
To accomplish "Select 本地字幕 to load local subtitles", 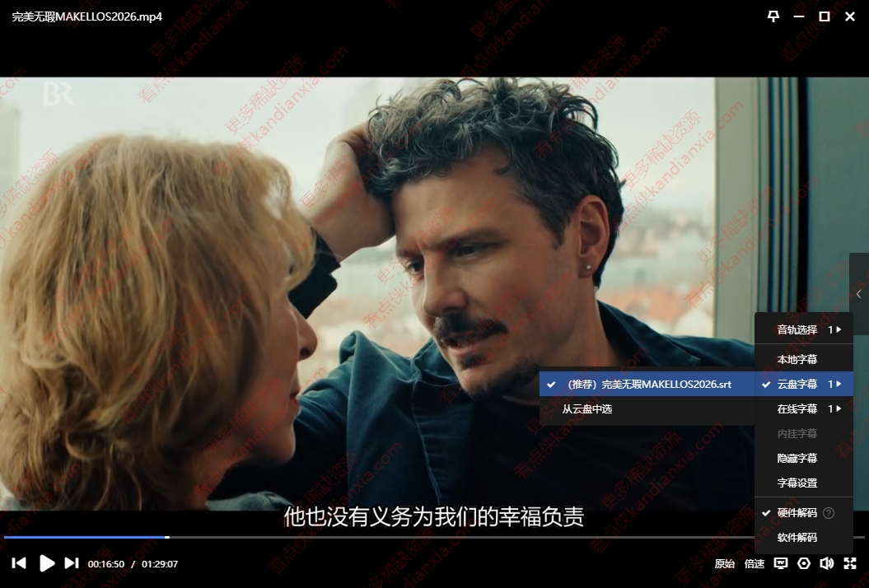I will click(794, 359).
